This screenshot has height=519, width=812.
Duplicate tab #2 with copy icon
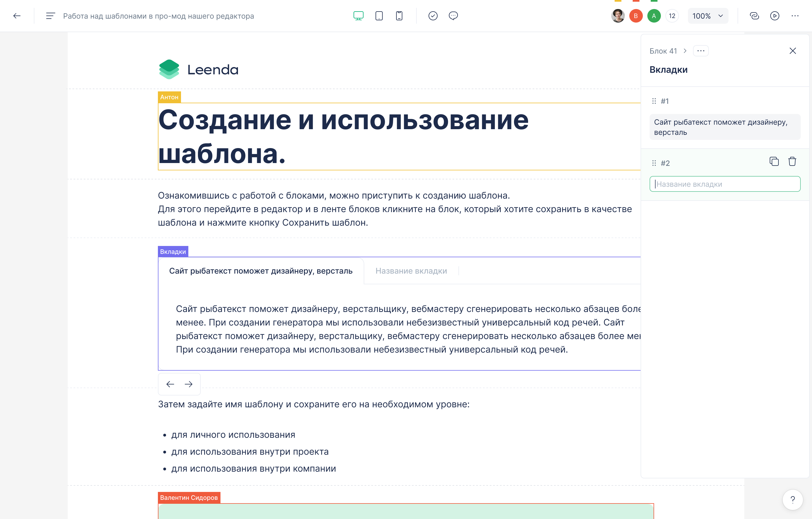coord(774,162)
